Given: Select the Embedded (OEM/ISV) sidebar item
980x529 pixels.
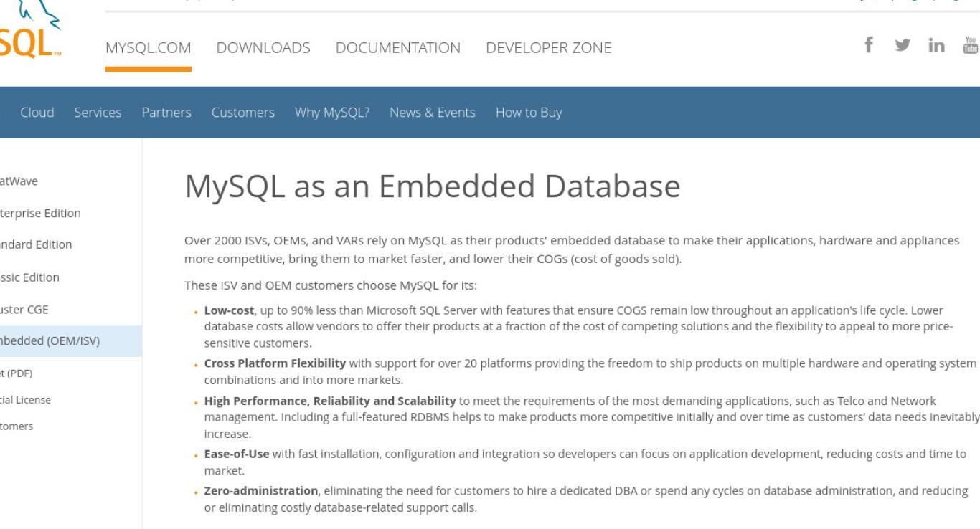Looking at the screenshot, I should [x=70, y=341].
